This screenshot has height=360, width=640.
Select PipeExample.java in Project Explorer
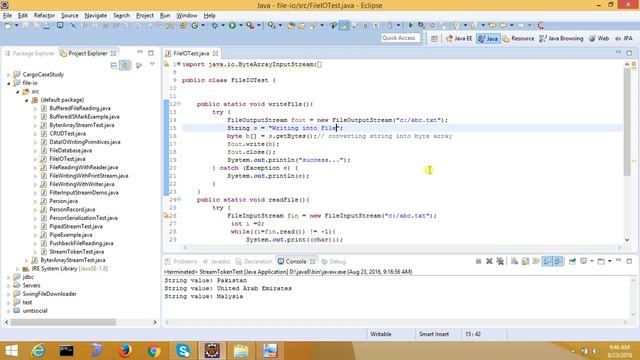[71, 235]
